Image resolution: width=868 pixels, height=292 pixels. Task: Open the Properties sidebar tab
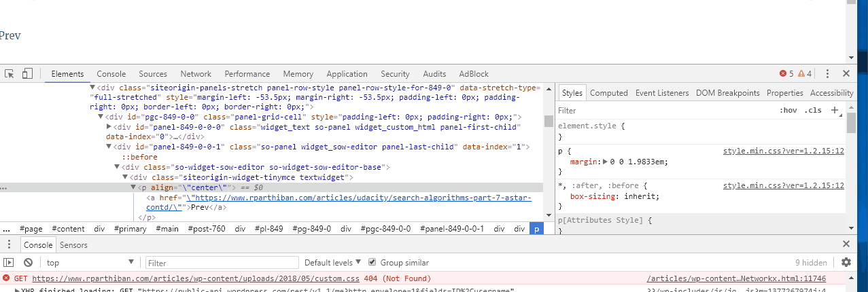785,93
